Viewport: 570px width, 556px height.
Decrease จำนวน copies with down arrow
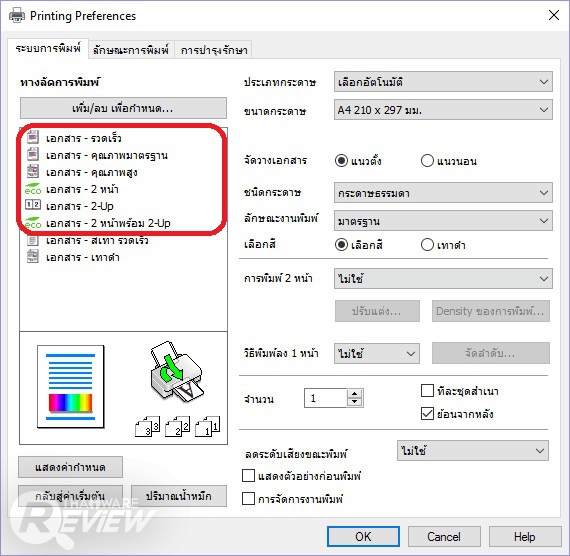coord(354,402)
